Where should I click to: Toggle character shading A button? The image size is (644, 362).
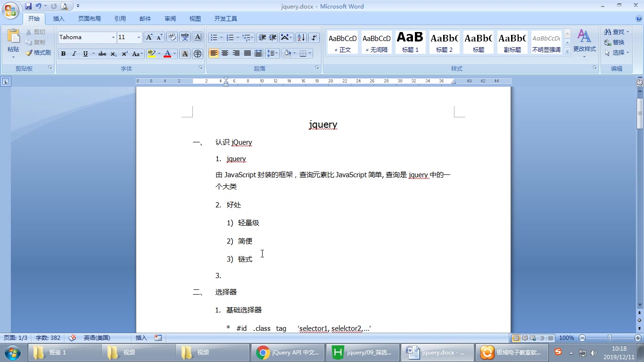pyautogui.click(x=185, y=54)
